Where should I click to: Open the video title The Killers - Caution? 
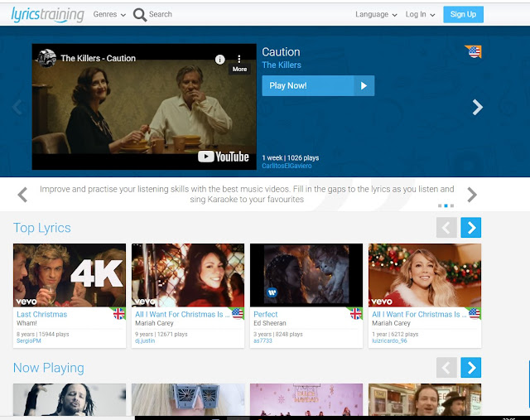[98, 59]
